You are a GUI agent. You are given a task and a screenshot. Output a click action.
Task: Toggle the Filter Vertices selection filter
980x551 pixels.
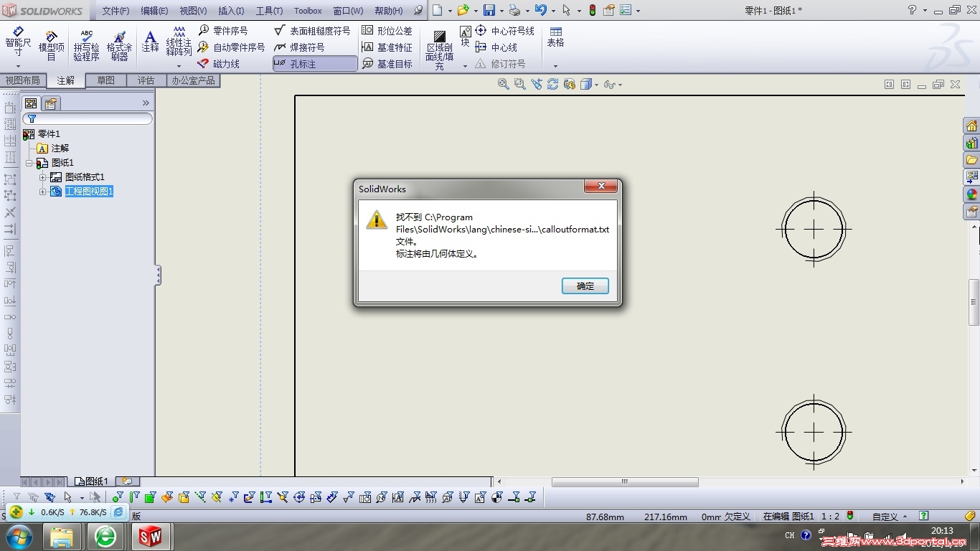118,496
